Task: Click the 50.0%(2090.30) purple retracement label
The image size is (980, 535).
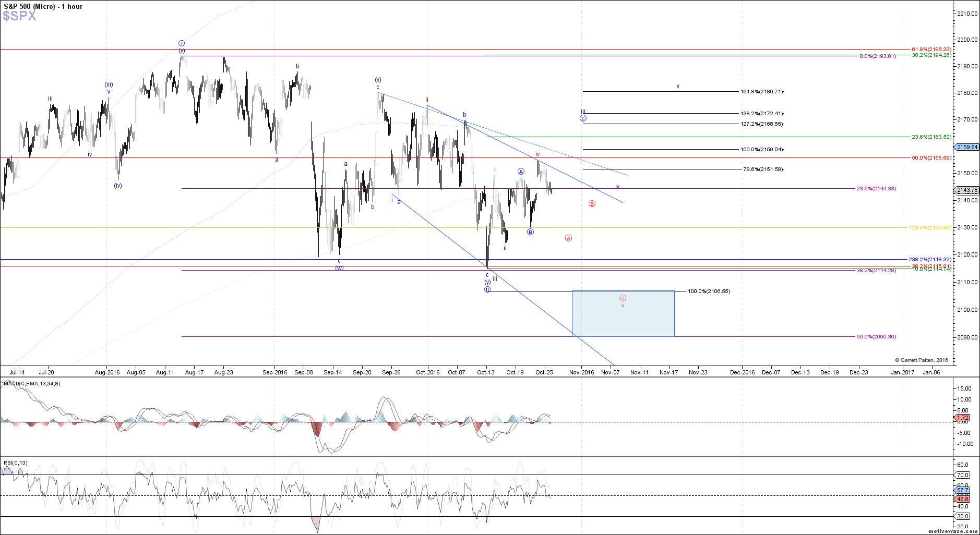Action: (876, 337)
